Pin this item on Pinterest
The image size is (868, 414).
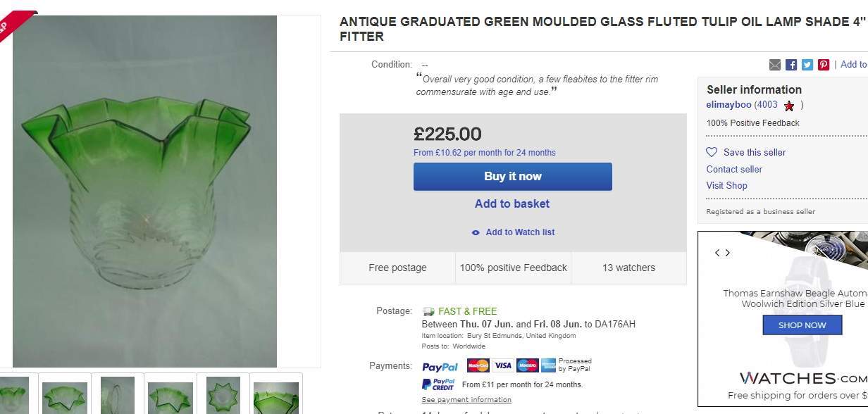pos(824,65)
